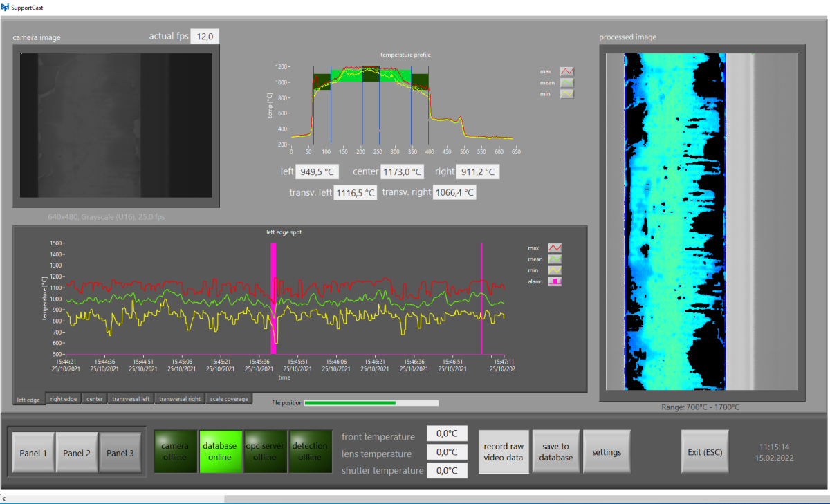Screen dimensions: 830x504
Task: Start recording raw video data
Action: tap(504, 451)
